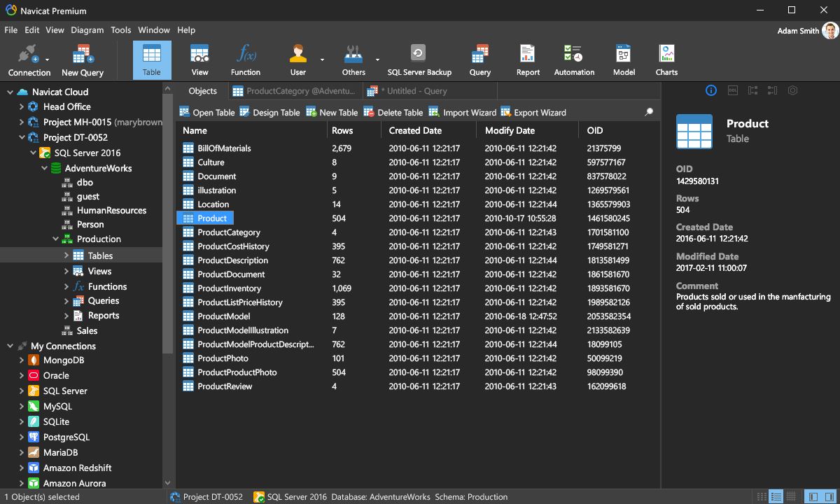Open the User toolbar dropdown arrow
This screenshot has height=504, width=840.
click(322, 60)
